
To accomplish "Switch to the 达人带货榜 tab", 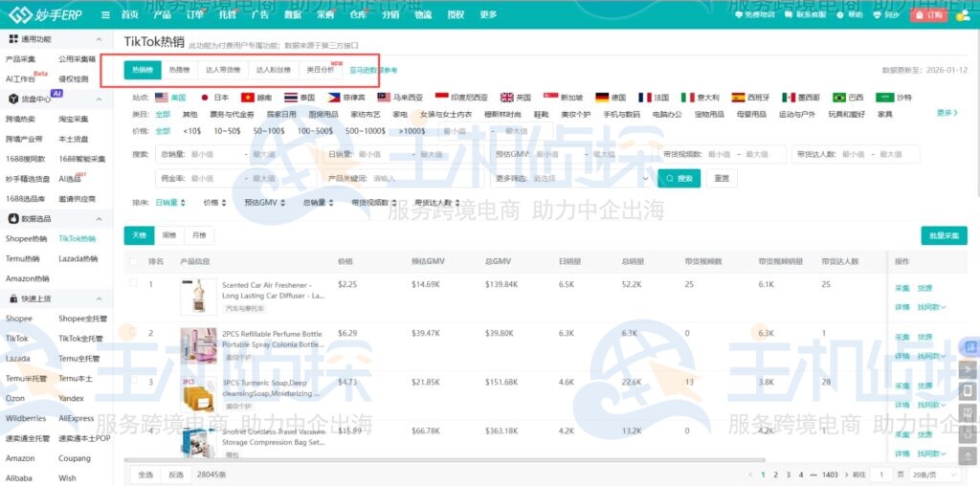I will (x=224, y=70).
